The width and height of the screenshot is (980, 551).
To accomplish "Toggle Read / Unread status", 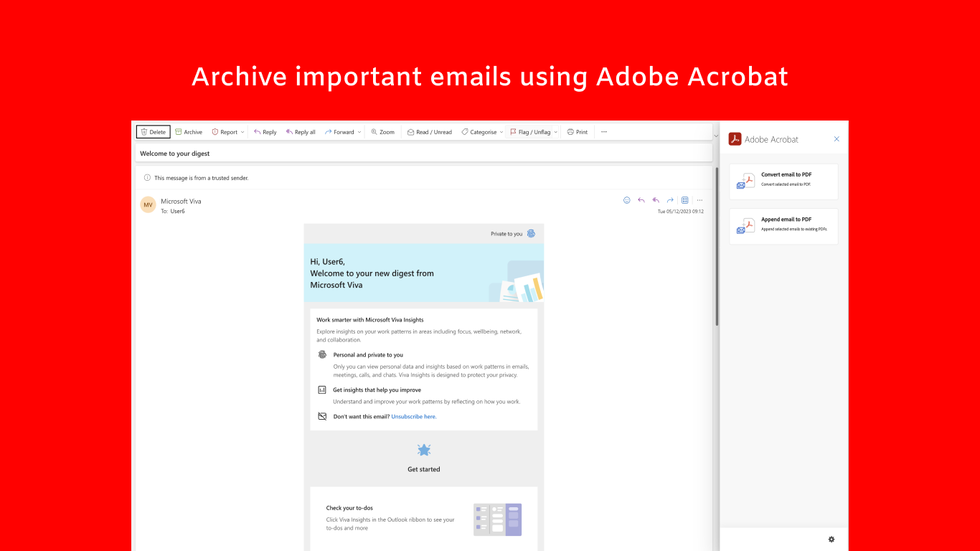I will (430, 132).
